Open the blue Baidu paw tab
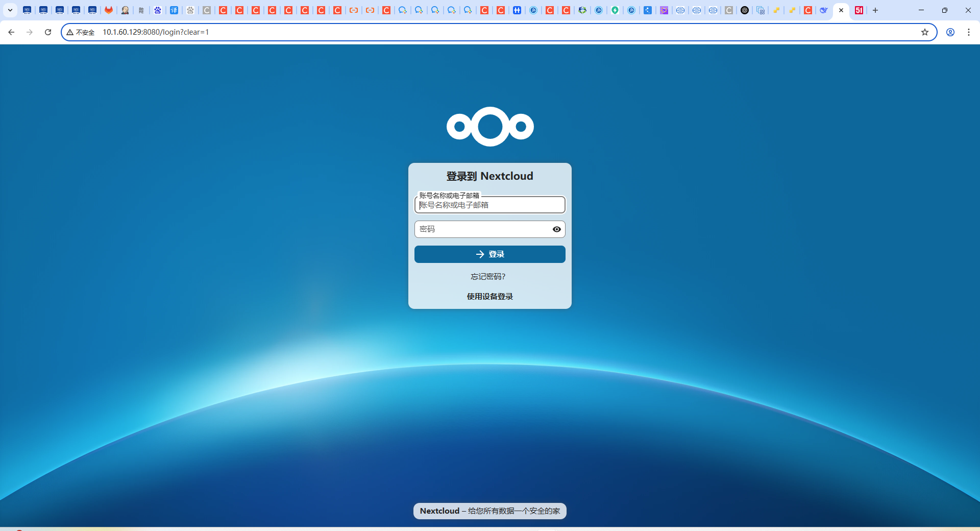 click(x=158, y=10)
